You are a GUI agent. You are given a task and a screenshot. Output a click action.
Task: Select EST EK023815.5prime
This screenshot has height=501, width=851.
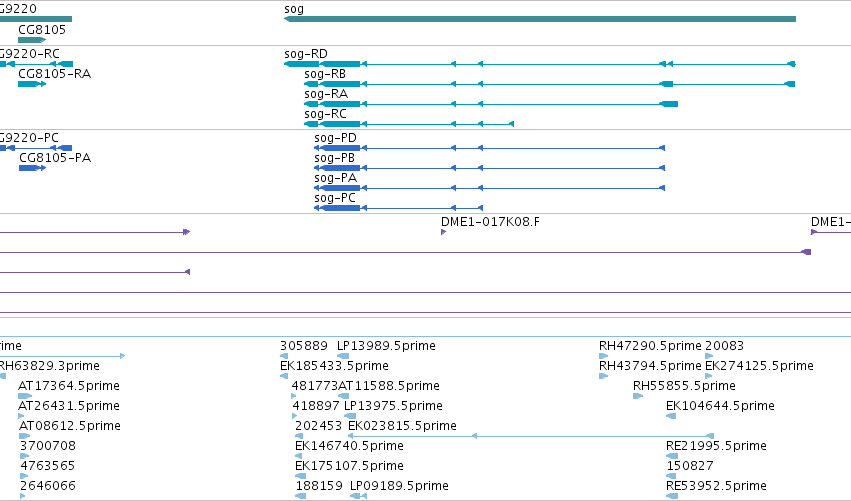tap(530, 436)
